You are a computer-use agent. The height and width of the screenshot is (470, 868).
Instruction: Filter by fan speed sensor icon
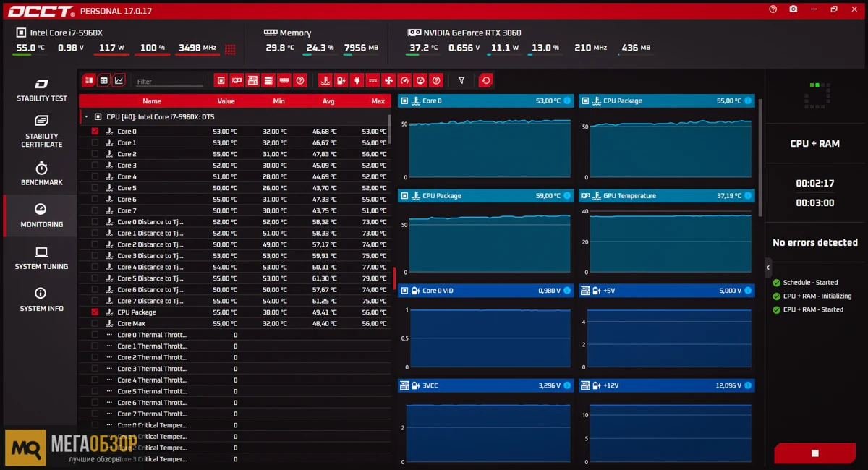(x=388, y=80)
